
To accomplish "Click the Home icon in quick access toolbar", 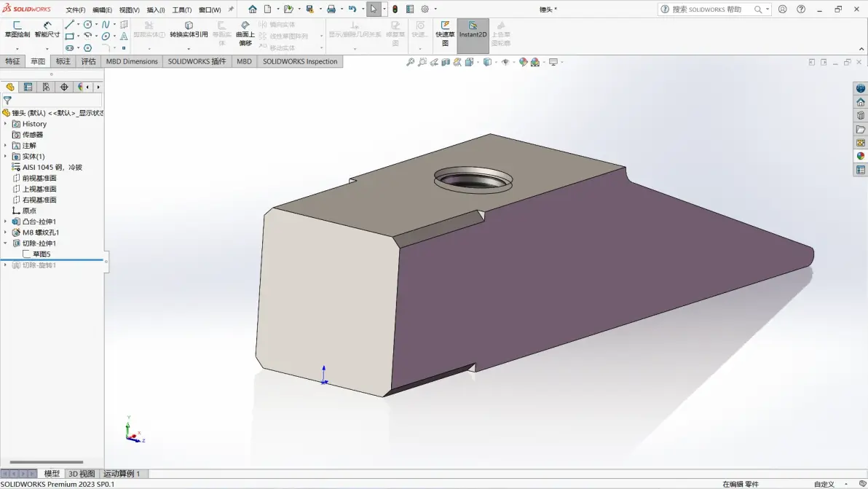I will click(253, 9).
